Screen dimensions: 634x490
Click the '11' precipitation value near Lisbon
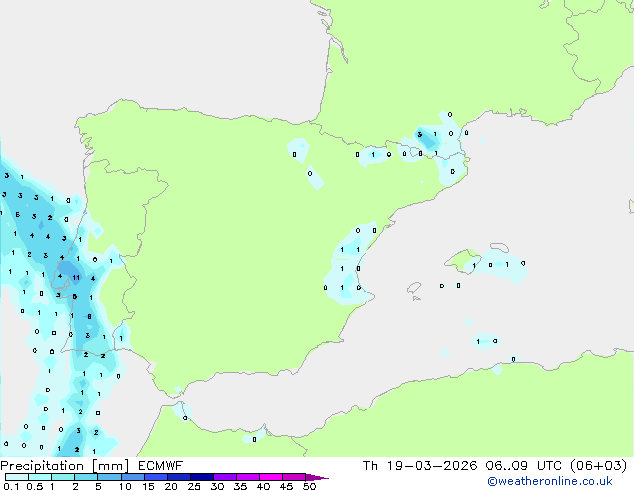click(x=76, y=277)
